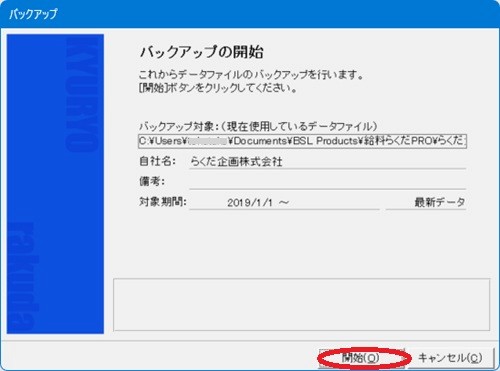The height and width of the screenshot is (371, 500).
Task: Click the empty 備考 remarks field
Action: point(328,182)
